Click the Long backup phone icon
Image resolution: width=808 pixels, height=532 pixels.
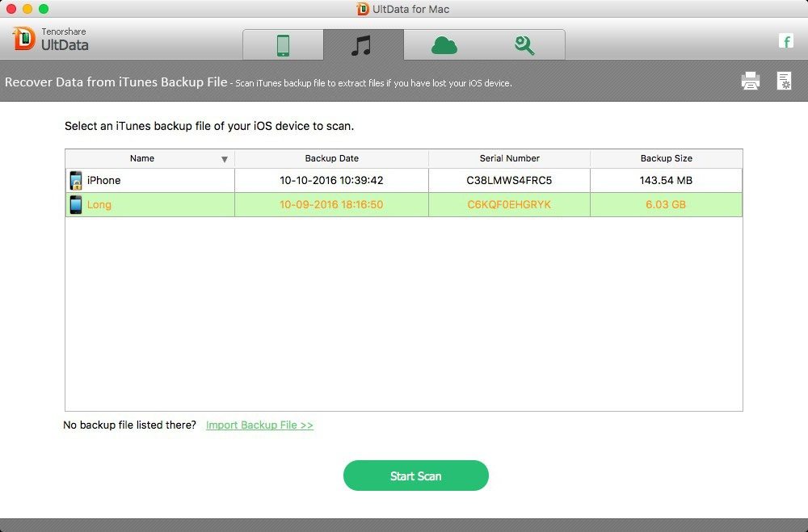pos(76,204)
